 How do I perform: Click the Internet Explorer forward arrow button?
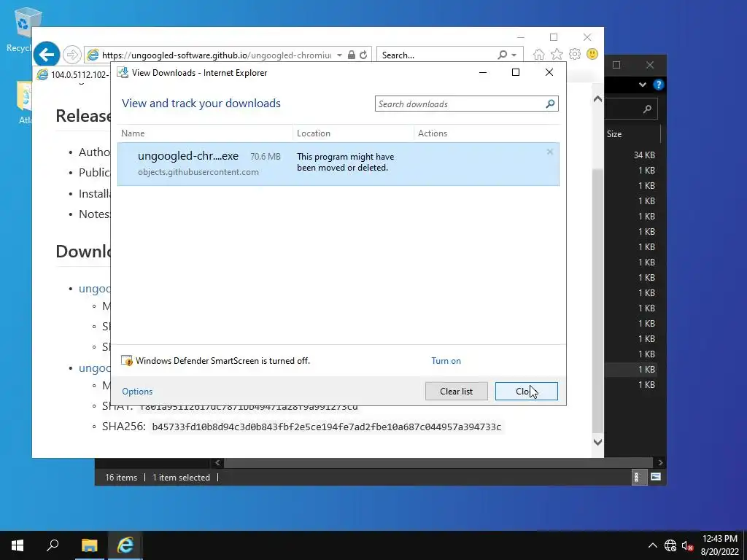tap(72, 55)
